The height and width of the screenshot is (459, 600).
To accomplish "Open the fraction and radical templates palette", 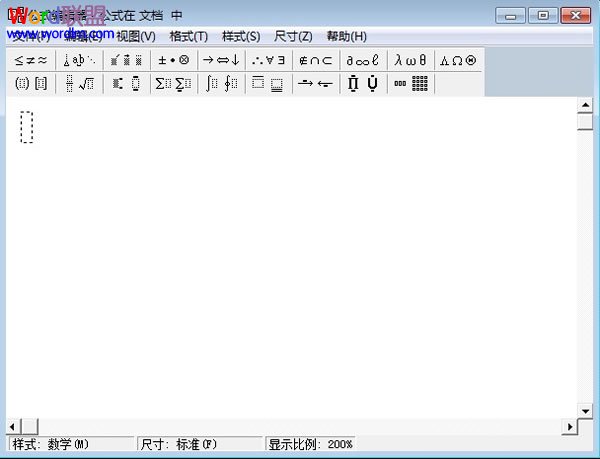I will [x=79, y=83].
